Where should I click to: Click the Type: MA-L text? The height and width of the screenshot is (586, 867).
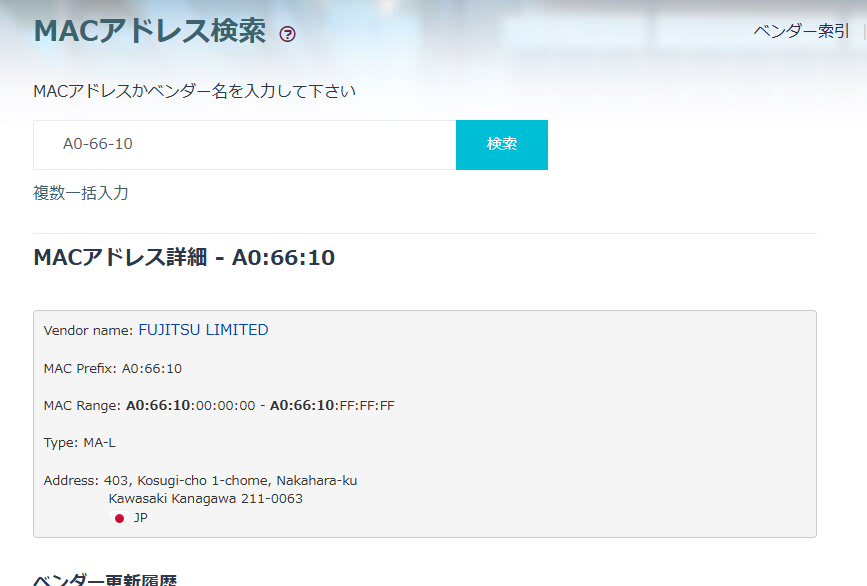coord(80,443)
